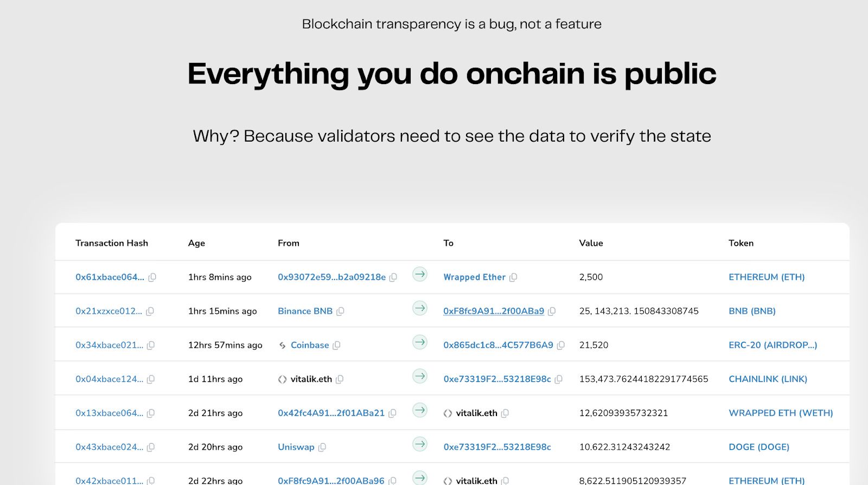Click the ENS icon beside sender vitalik.eth
The image size is (868, 485).
(282, 380)
